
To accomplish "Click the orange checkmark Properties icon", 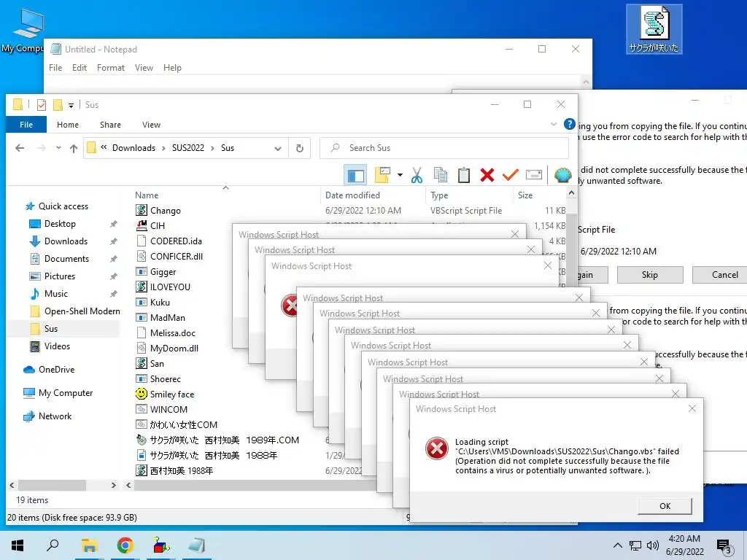I will pyautogui.click(x=510, y=175).
